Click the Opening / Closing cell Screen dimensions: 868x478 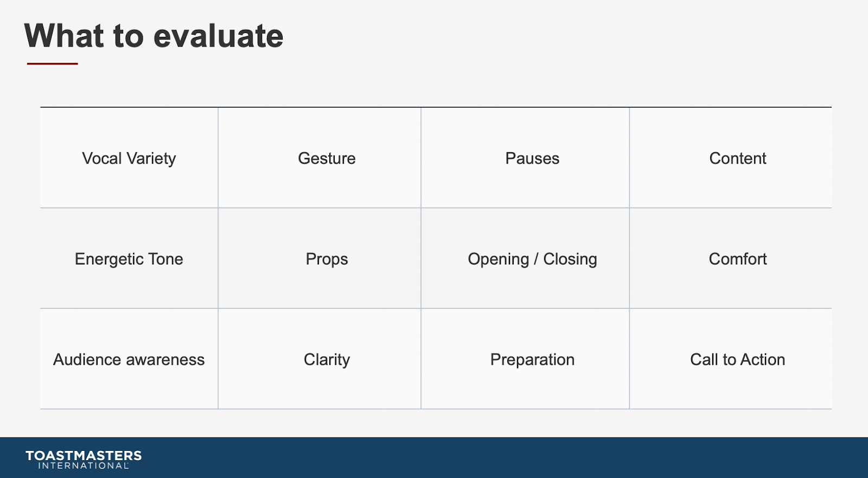[x=525, y=259]
